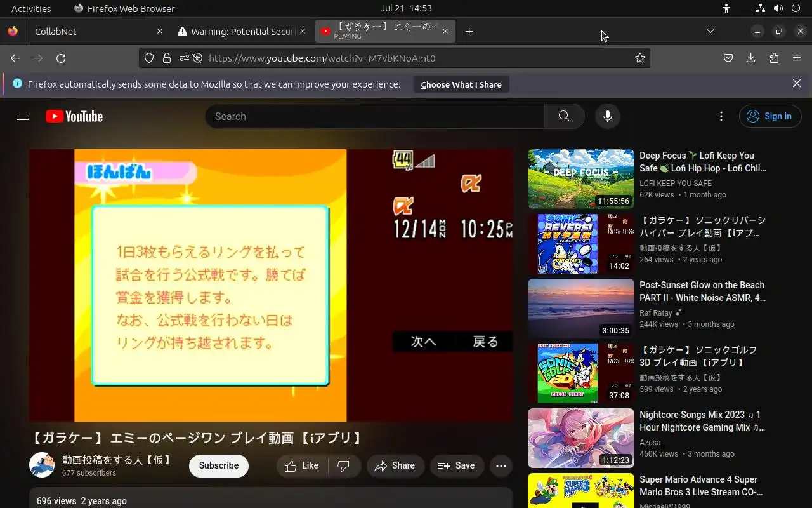The height and width of the screenshot is (508, 812).
Task: Focus the YouTube Search field
Action: click(375, 116)
